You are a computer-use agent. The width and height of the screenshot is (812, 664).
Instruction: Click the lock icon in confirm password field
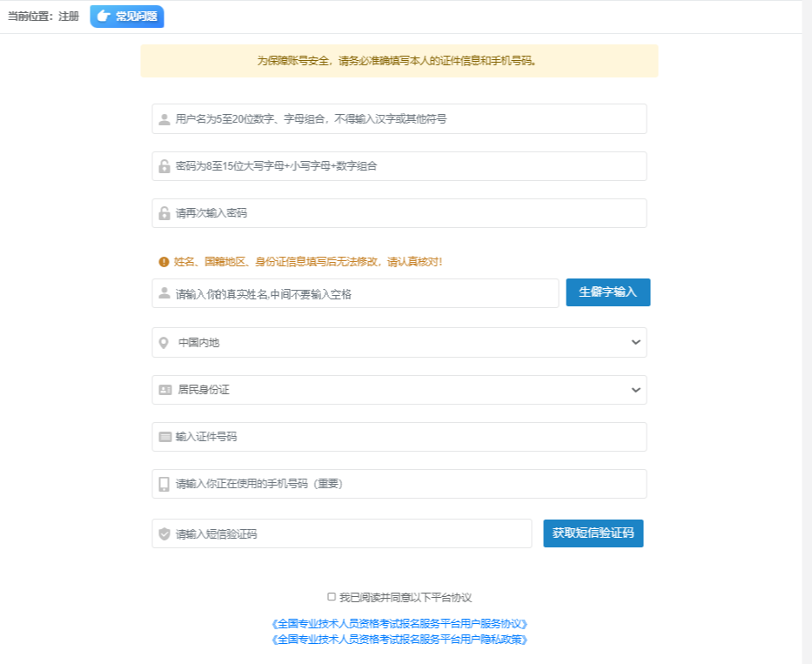[x=164, y=213]
